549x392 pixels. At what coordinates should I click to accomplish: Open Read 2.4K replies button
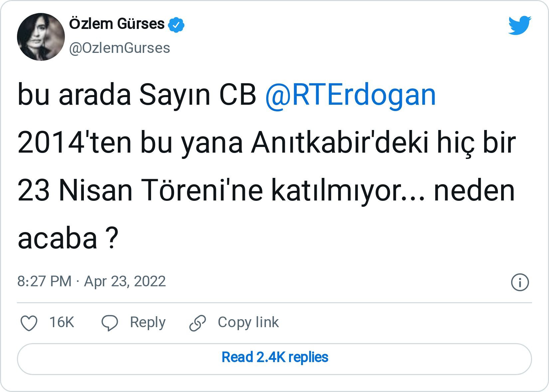[x=274, y=358]
